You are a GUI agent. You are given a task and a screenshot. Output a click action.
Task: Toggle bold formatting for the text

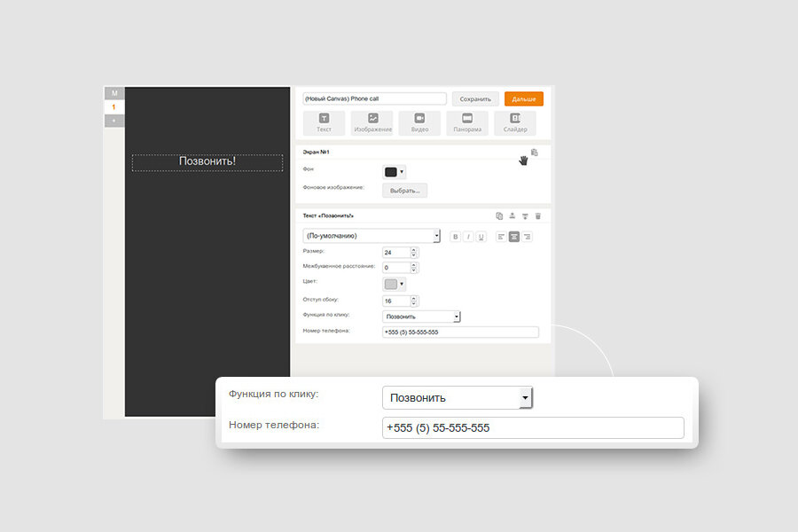[454, 236]
